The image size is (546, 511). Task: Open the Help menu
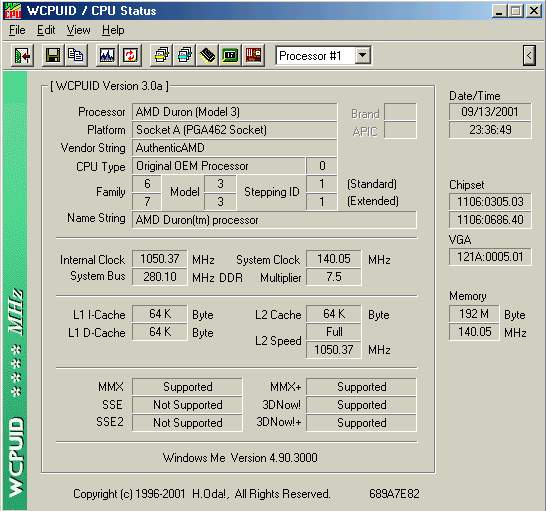pyautogui.click(x=113, y=30)
